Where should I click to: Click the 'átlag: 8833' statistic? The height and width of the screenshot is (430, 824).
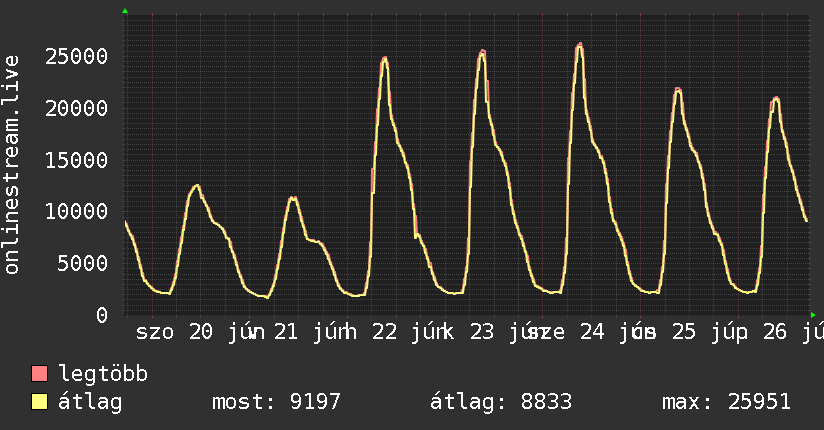pyautogui.click(x=501, y=402)
